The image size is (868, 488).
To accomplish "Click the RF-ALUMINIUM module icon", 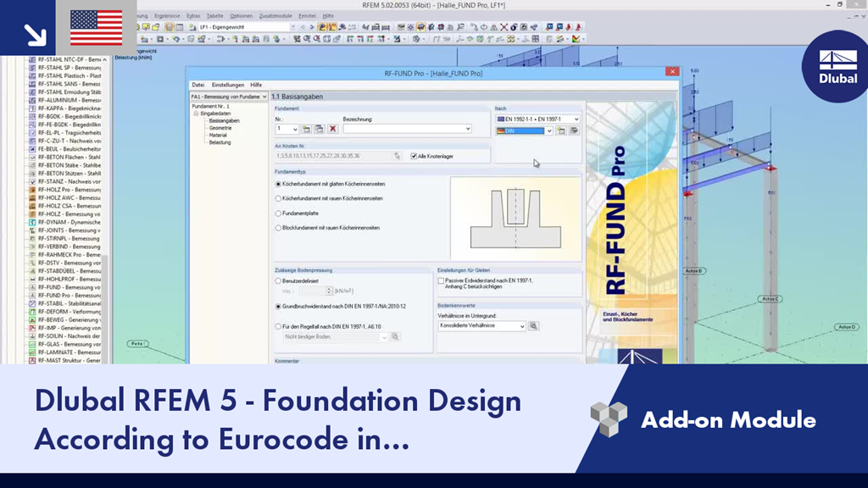I will [32, 100].
